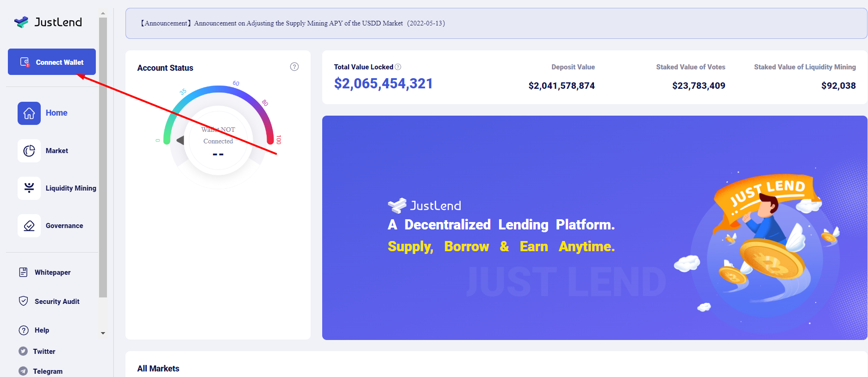Open the Governance page label
Image resolution: width=868 pixels, height=377 pixels.
pos(64,226)
